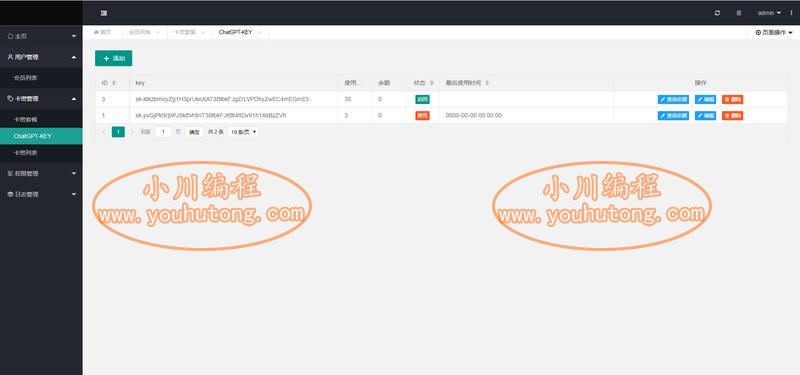Close the 会员列表 tab with its x icon
This screenshot has width=800, height=375.
(158, 32)
